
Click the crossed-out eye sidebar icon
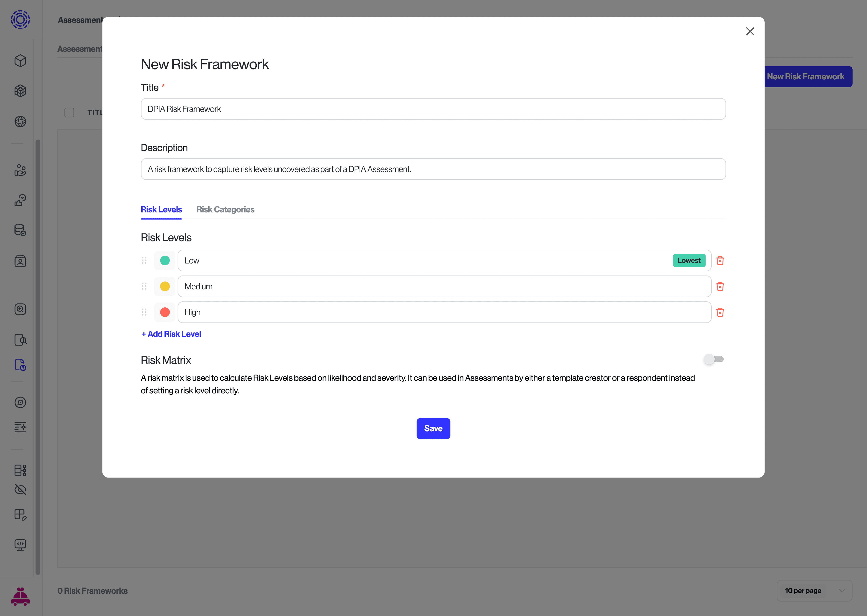point(20,489)
